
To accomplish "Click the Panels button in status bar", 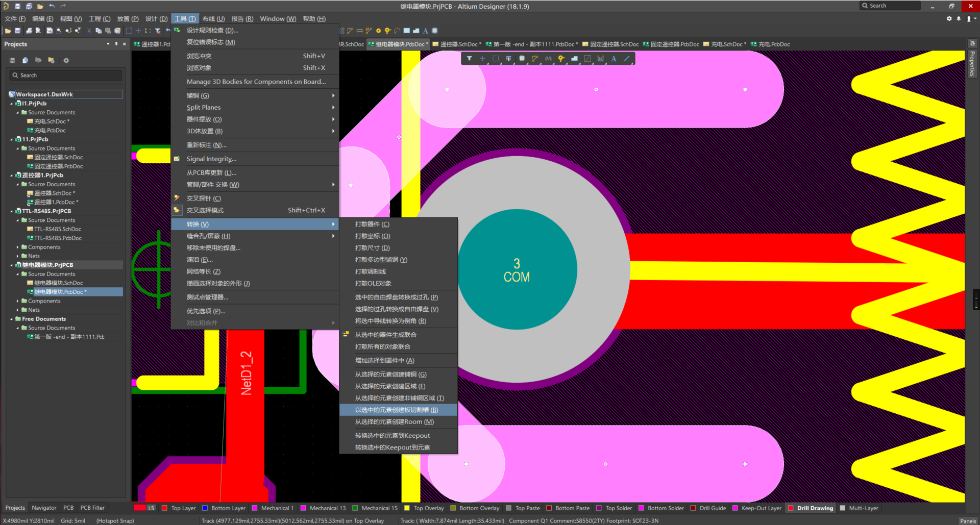I will point(967,521).
